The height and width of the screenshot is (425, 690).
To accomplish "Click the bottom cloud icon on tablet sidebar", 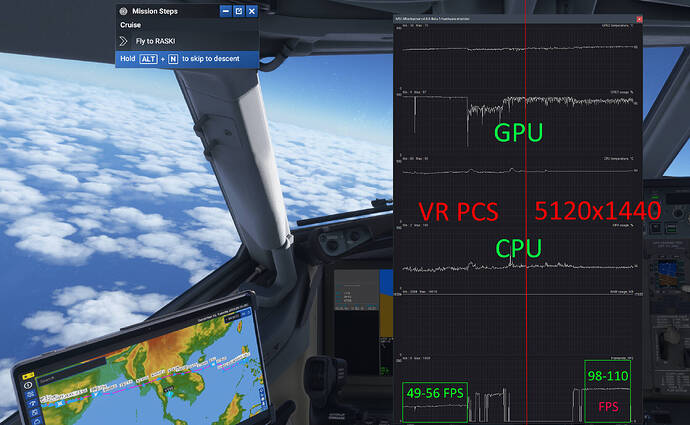I will [37, 421].
